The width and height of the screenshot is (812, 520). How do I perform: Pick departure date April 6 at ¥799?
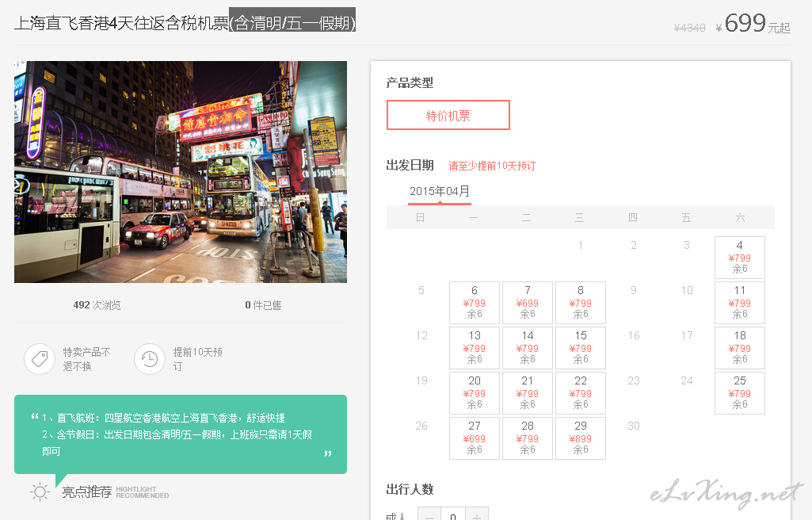click(475, 303)
